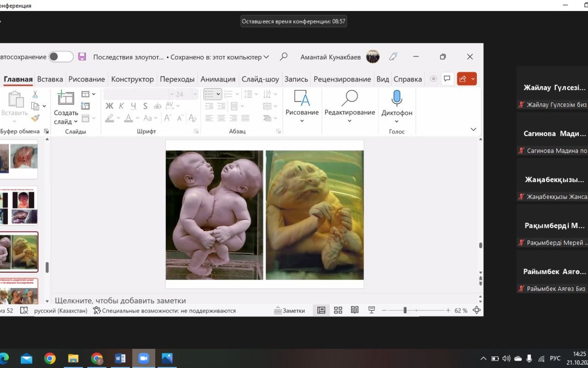Click the Create slide icon
588x368 pixels.
coord(66,98)
